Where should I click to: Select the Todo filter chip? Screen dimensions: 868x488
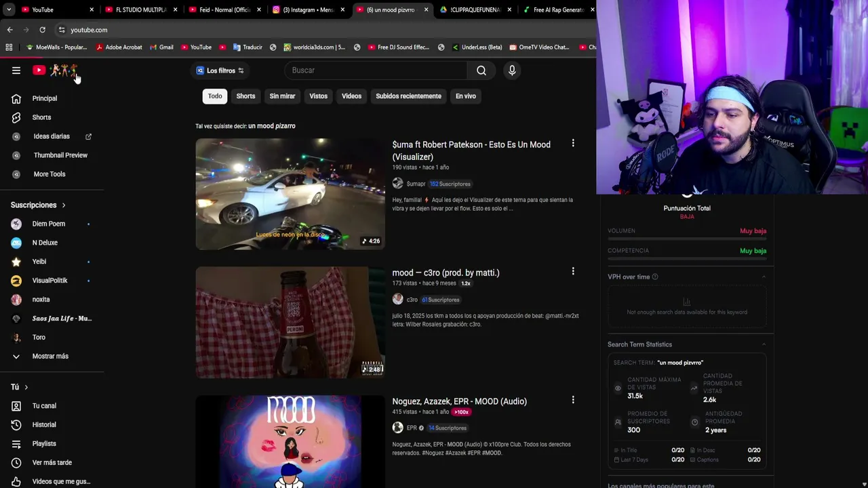(x=215, y=96)
